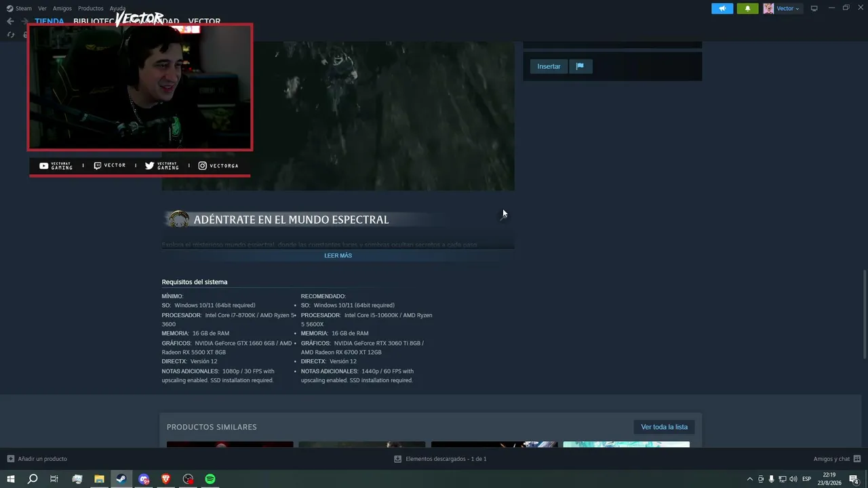Image resolution: width=868 pixels, height=488 pixels.
Task: Open Windows taskbar search
Action: [32, 479]
